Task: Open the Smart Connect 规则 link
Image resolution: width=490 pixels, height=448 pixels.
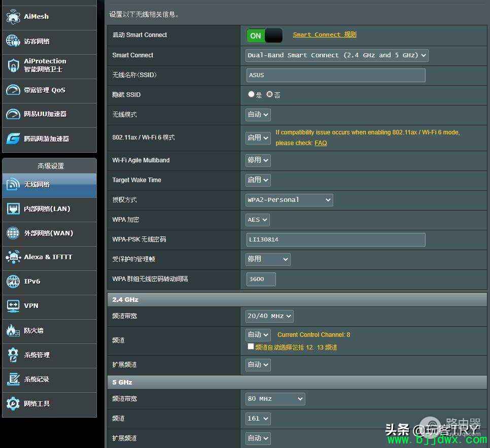Action: click(324, 35)
